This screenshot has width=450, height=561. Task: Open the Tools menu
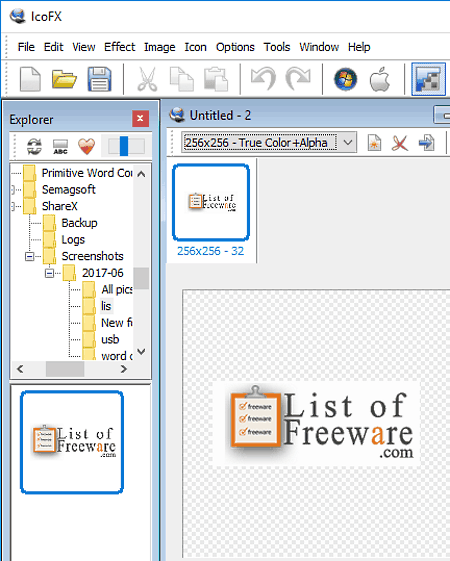(277, 47)
